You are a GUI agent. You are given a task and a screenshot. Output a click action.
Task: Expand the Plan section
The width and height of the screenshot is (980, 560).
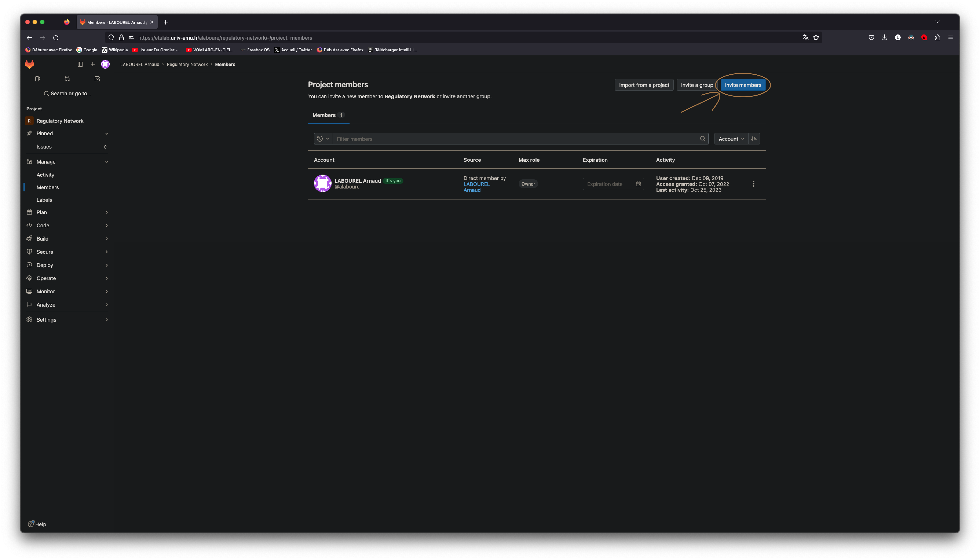[68, 212]
